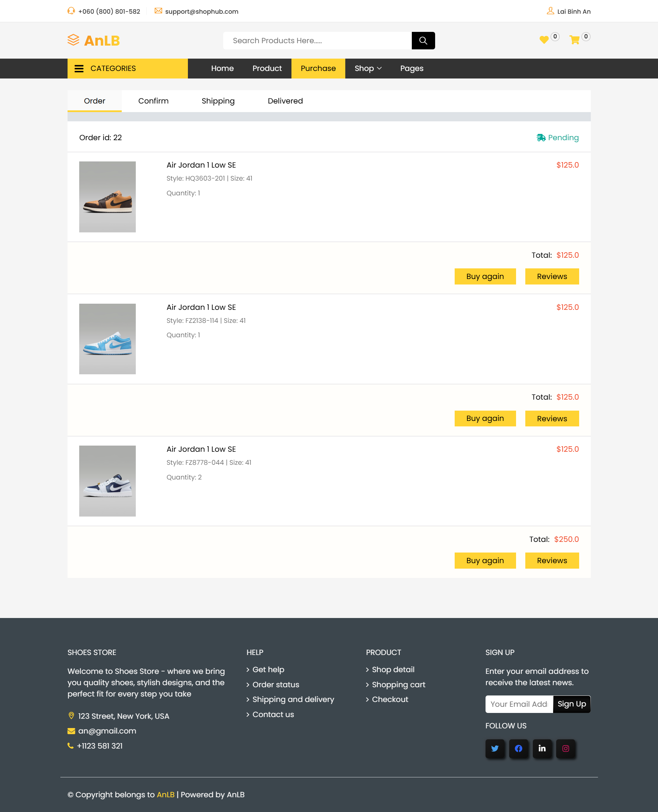
Task: Click Buy again for FZ8778-044 item
Action: pos(485,560)
